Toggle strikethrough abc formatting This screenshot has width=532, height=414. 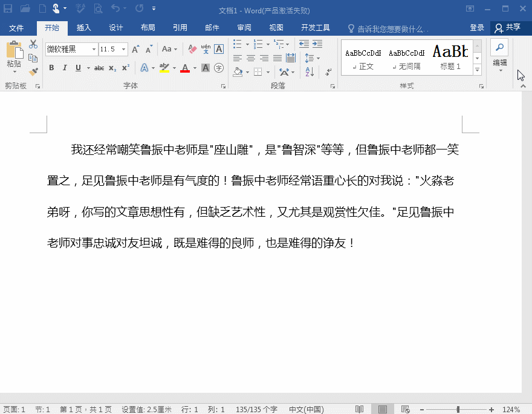click(99, 68)
